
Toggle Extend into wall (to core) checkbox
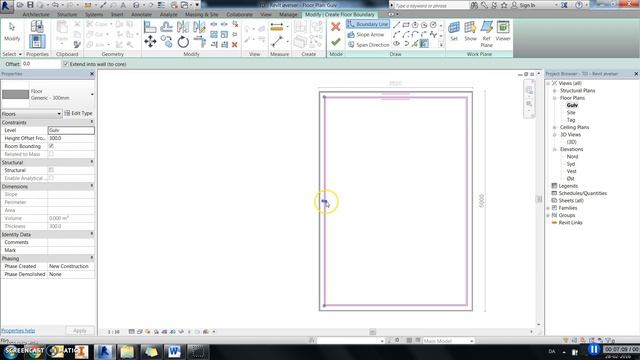66,64
